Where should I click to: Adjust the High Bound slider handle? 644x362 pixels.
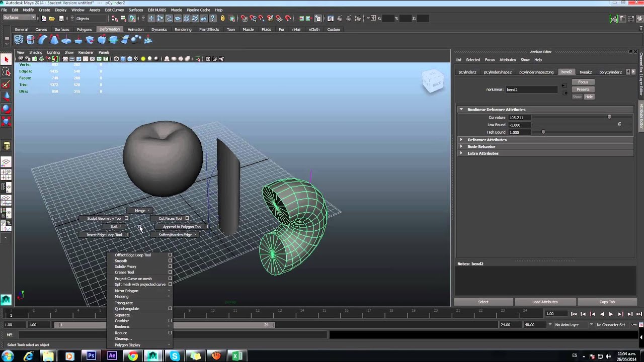click(543, 132)
